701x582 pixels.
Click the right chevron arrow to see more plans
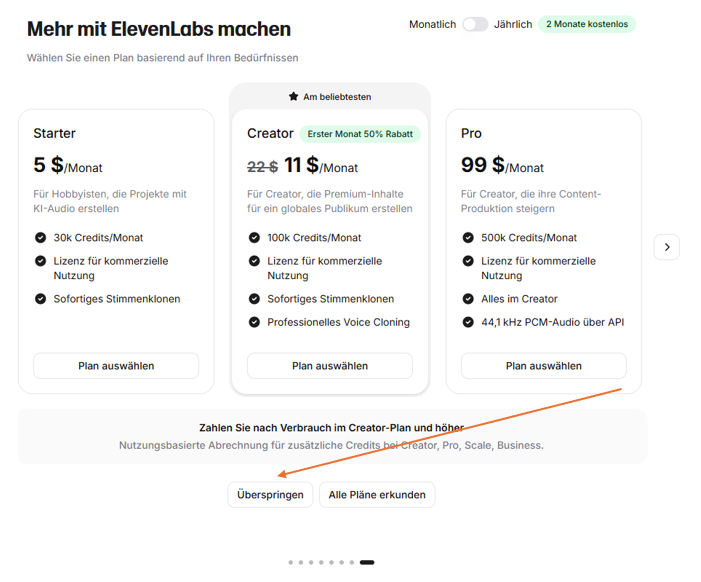point(667,247)
